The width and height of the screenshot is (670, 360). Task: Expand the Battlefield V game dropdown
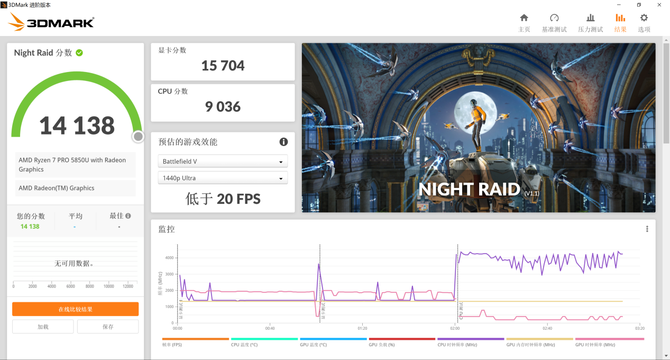[x=223, y=161]
